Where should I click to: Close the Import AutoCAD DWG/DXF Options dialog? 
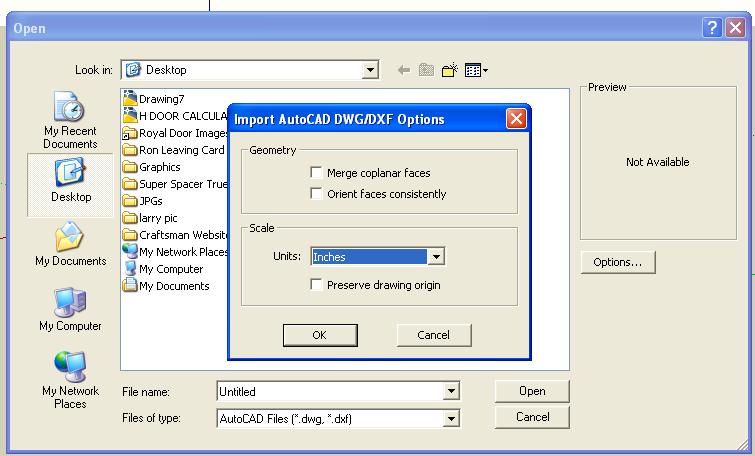click(516, 118)
